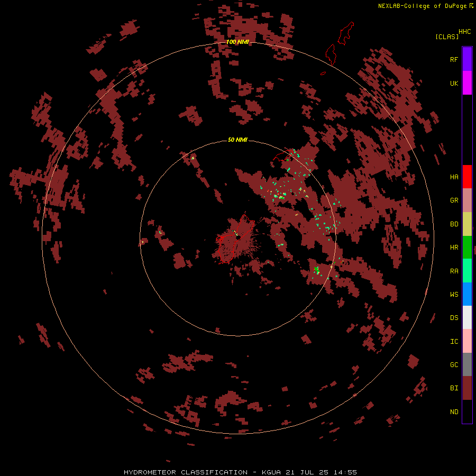Viewport: 476px width, 476px height.
Task: Click the IC light pink legend swatch
Action: [x=467, y=341]
